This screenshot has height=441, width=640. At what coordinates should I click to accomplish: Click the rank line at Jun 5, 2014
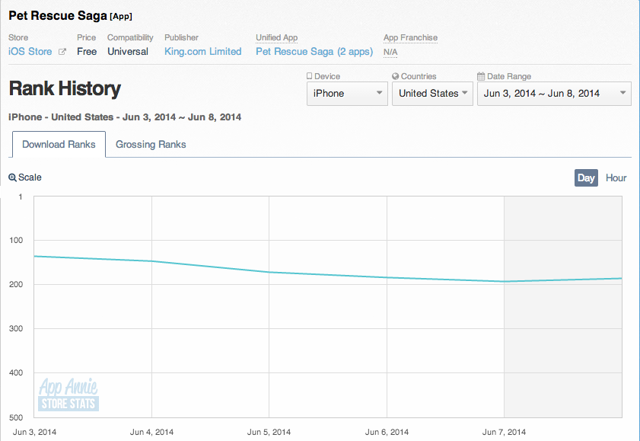[x=269, y=272]
